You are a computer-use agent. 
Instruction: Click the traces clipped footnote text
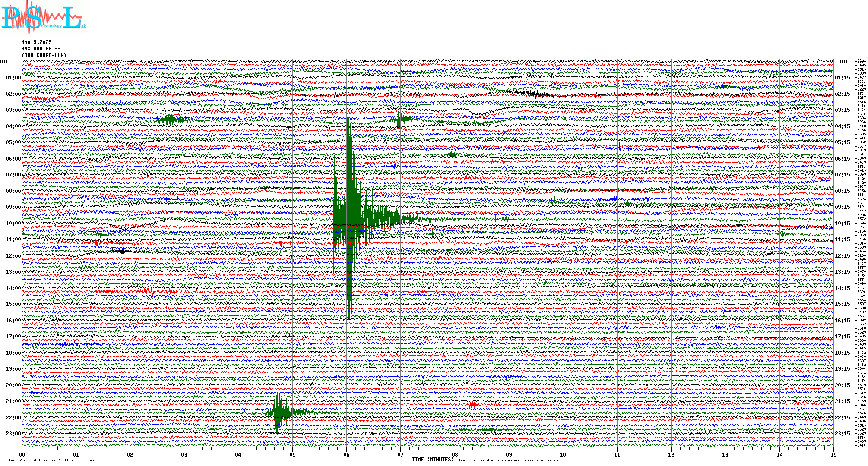(512, 460)
